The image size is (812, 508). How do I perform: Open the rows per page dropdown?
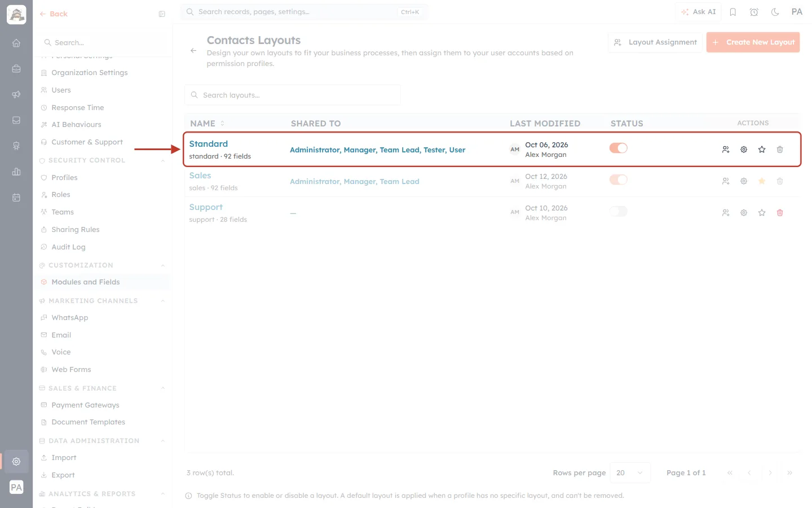pos(630,473)
